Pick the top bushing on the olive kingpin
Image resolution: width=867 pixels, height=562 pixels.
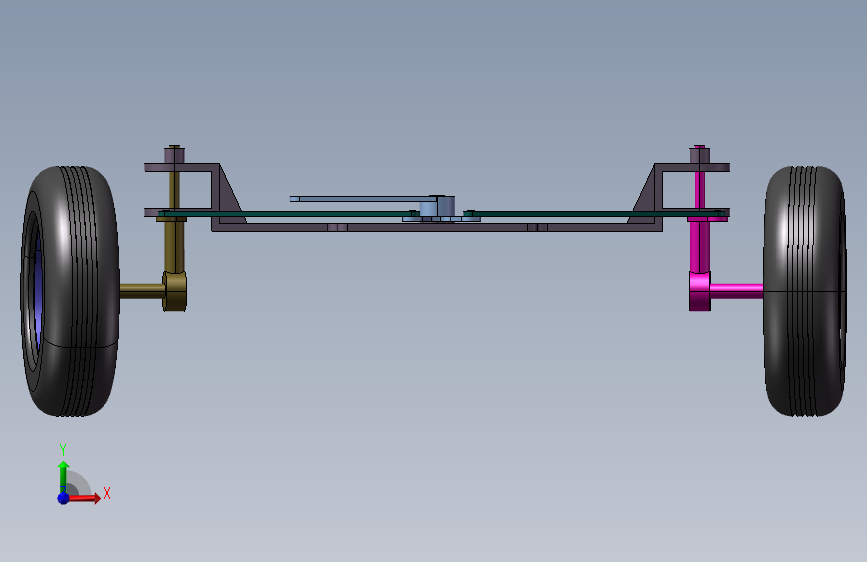[x=174, y=155]
